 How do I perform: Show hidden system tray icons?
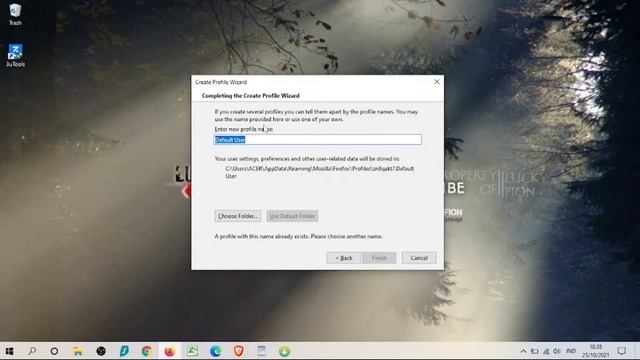point(523,351)
